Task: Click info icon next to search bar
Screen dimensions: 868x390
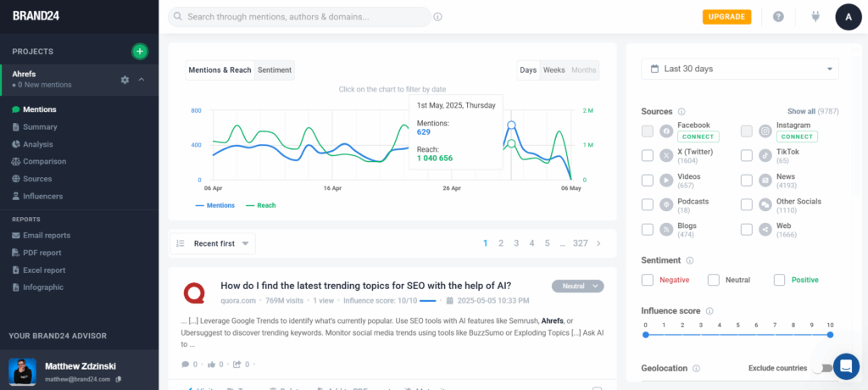Action: pyautogui.click(x=438, y=17)
